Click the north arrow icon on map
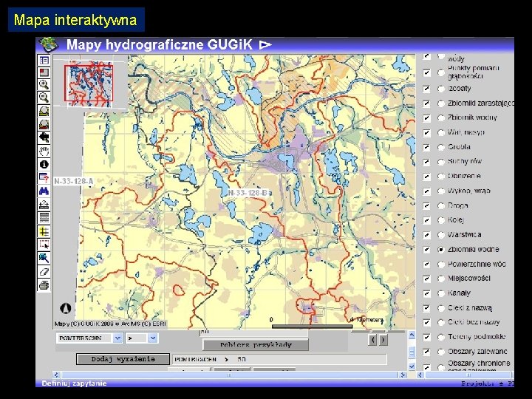Screen dimensions: 532x399 (66, 308)
